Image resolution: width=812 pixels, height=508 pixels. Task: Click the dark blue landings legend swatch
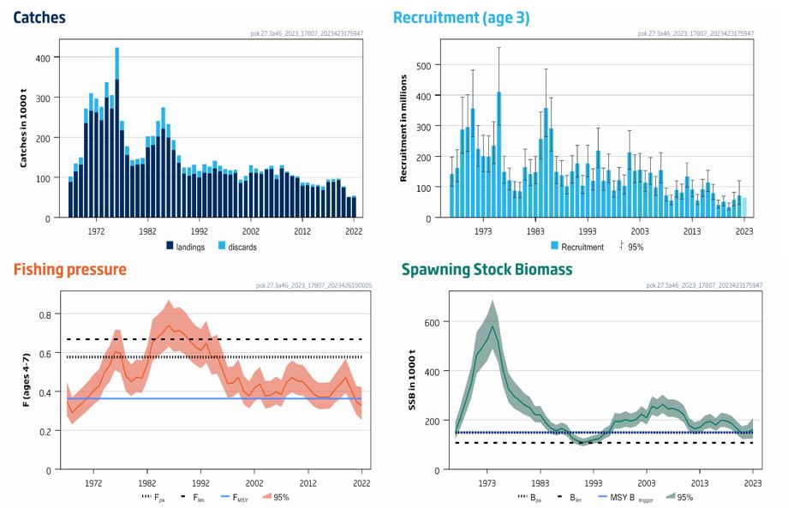coord(170,246)
